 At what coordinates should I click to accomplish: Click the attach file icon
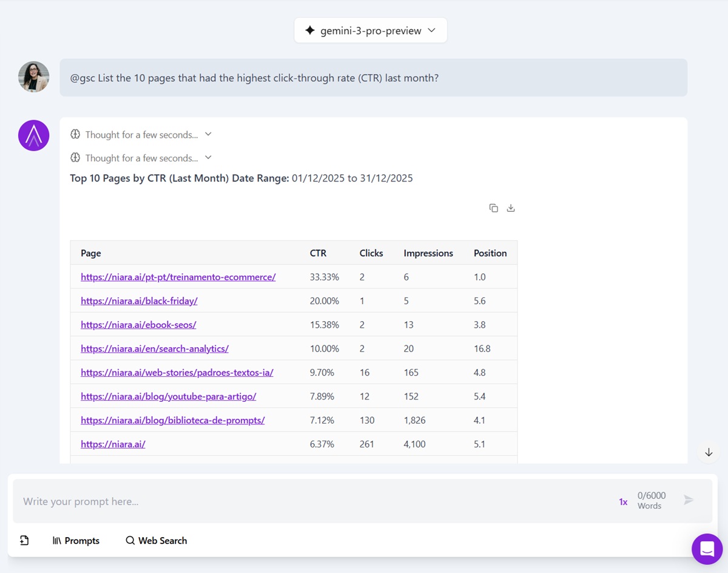click(x=24, y=540)
